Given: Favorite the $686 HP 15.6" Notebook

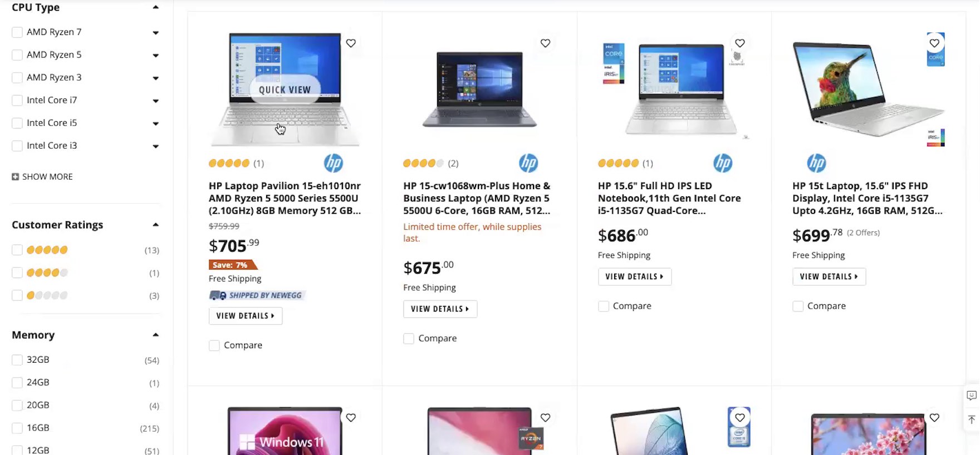Looking at the screenshot, I should point(739,43).
